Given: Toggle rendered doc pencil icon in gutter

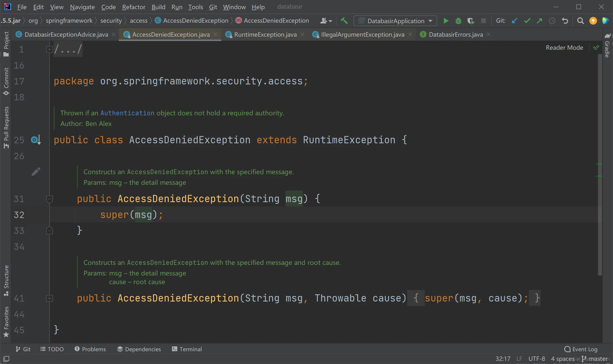Looking at the screenshot, I should pos(36,172).
